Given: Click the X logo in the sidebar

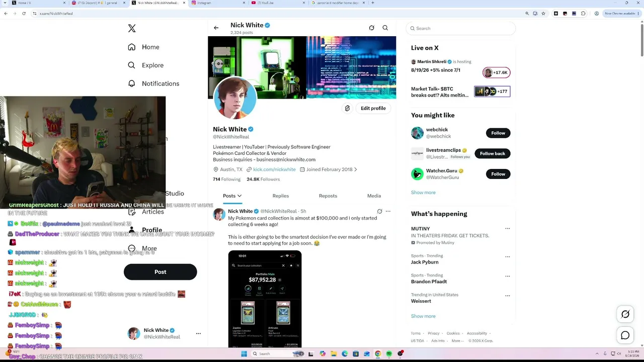Looking at the screenshot, I should (132, 29).
